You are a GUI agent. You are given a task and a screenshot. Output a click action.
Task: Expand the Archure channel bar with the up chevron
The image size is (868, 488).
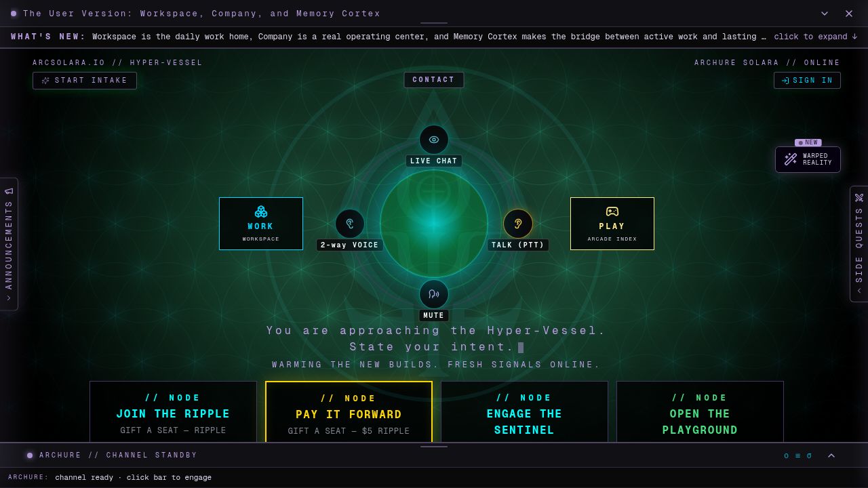831,455
